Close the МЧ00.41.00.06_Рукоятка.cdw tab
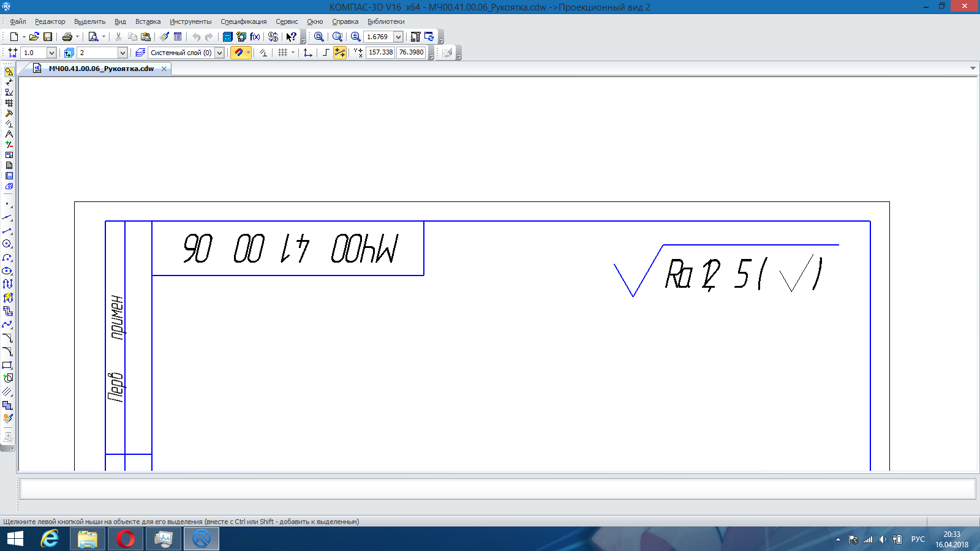 click(x=164, y=69)
